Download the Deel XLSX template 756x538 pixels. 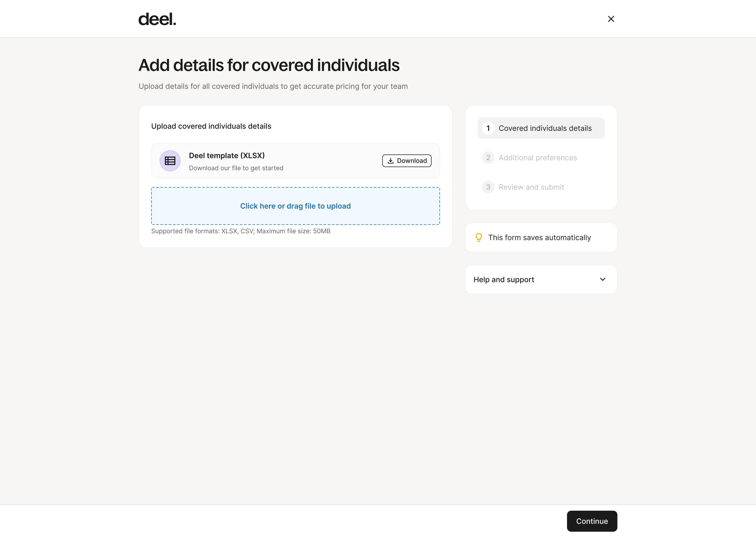point(406,161)
